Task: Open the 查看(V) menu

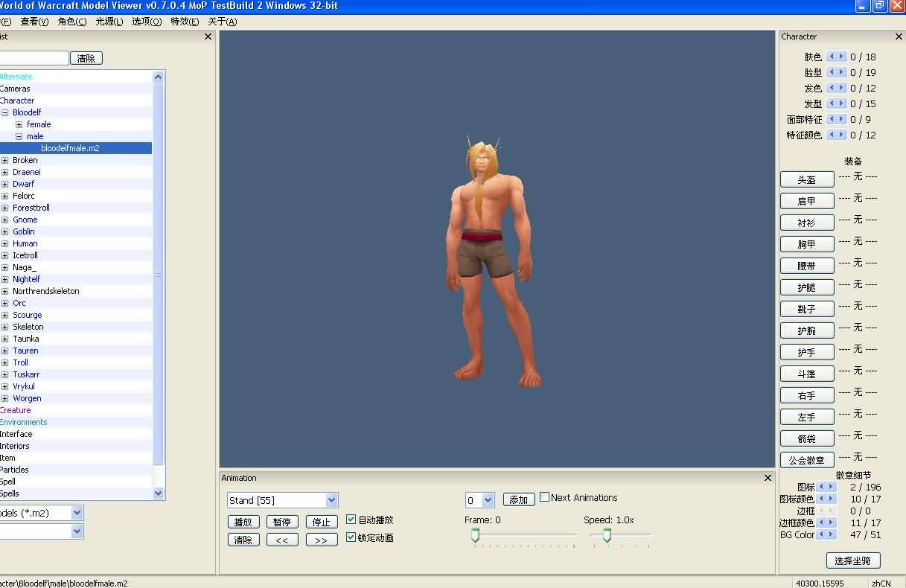Action: (34, 22)
